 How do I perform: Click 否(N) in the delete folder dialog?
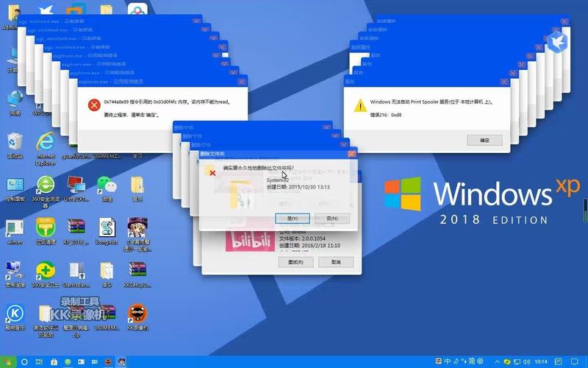click(332, 218)
